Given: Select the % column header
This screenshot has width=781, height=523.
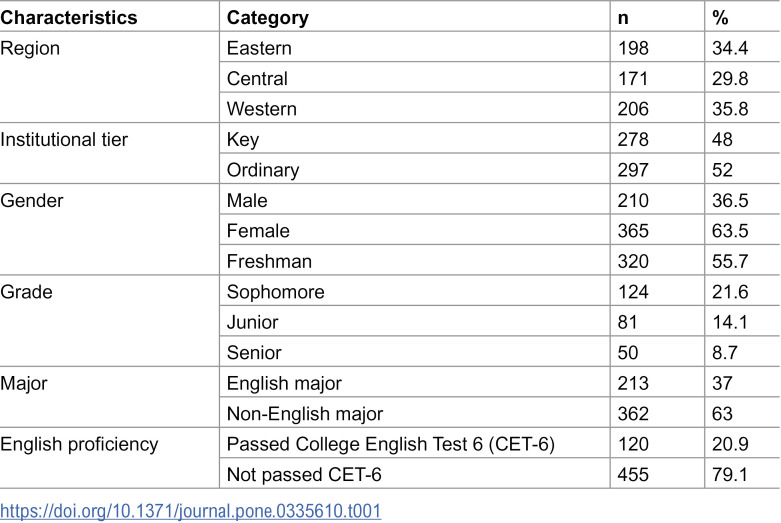Looking at the screenshot, I should [720, 18].
